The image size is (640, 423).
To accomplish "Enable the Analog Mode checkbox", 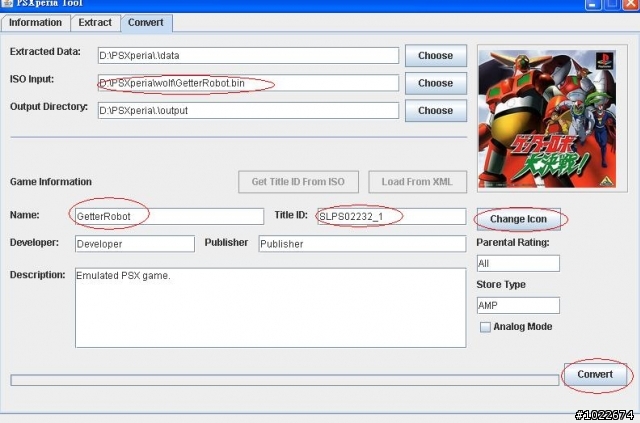I will [x=485, y=327].
